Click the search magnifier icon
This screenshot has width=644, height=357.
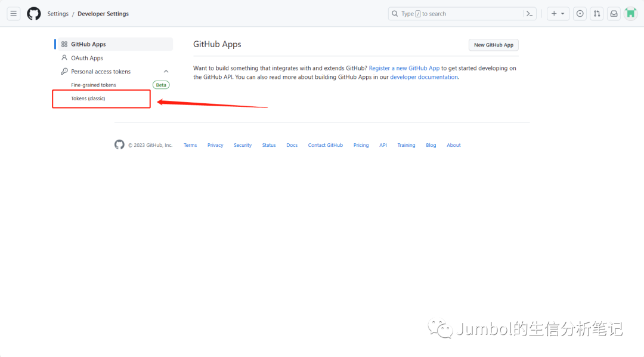coord(395,14)
